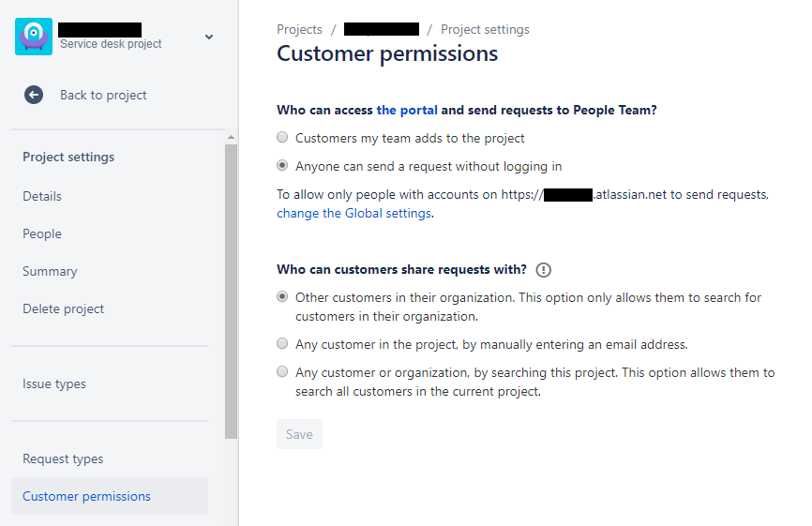The height and width of the screenshot is (526, 812).
Task: Open Summary in project settings
Action: click(x=50, y=271)
